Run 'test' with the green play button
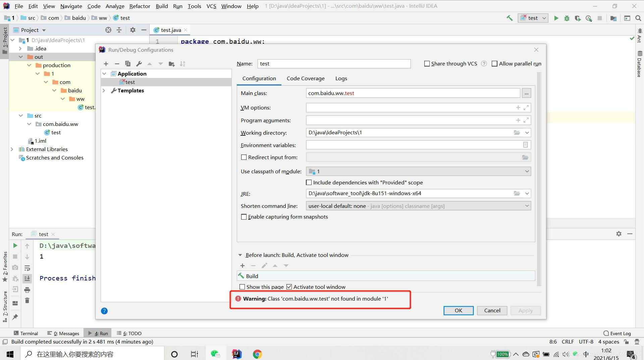Image resolution: width=644 pixels, height=360 pixels. coord(556,18)
